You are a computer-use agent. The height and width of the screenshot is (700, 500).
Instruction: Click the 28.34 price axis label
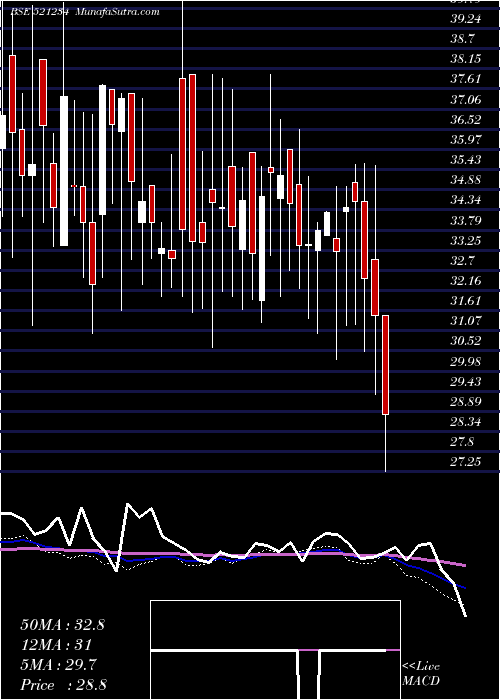pos(466,421)
